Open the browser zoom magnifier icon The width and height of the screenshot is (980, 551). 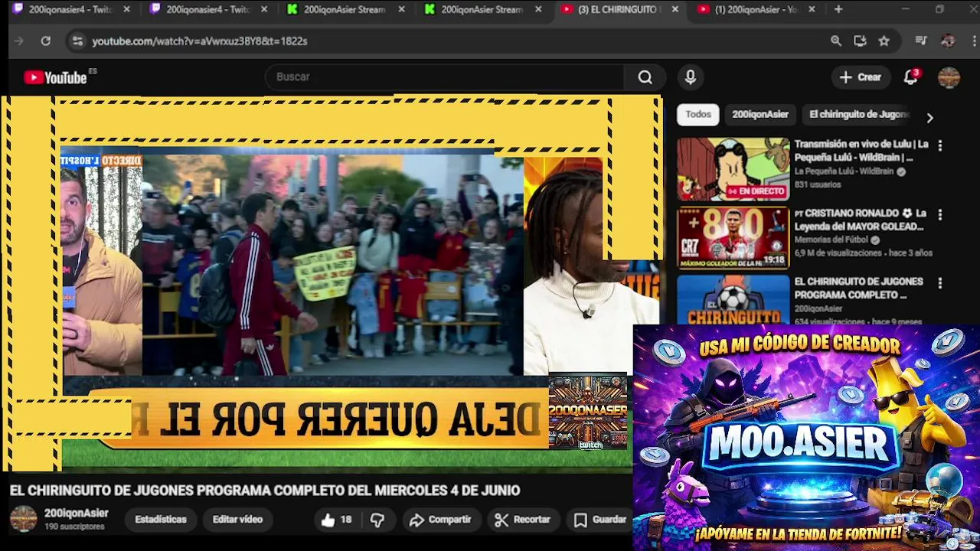(x=836, y=41)
